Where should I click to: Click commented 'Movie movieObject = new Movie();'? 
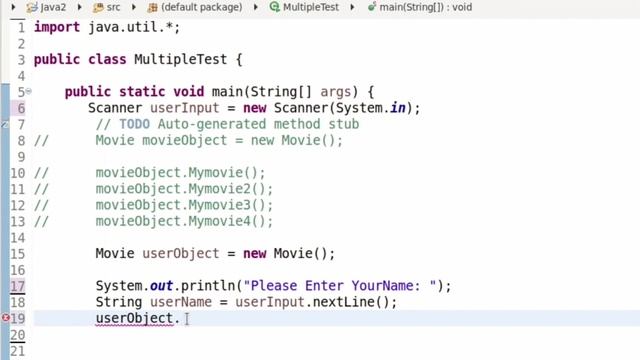pos(219,140)
